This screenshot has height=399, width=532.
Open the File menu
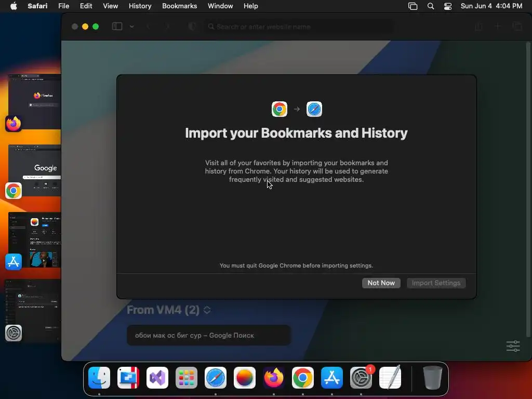63,6
